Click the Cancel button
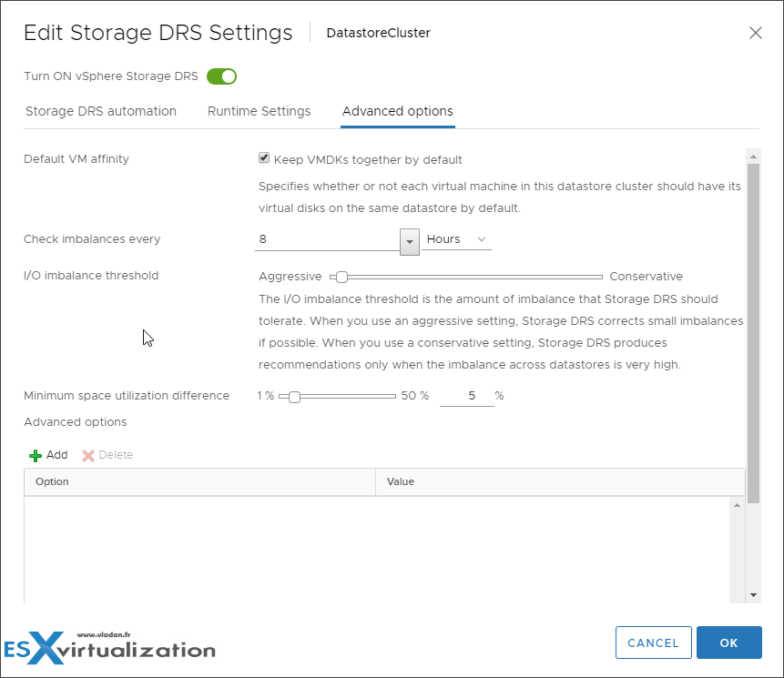This screenshot has height=678, width=784. point(653,643)
